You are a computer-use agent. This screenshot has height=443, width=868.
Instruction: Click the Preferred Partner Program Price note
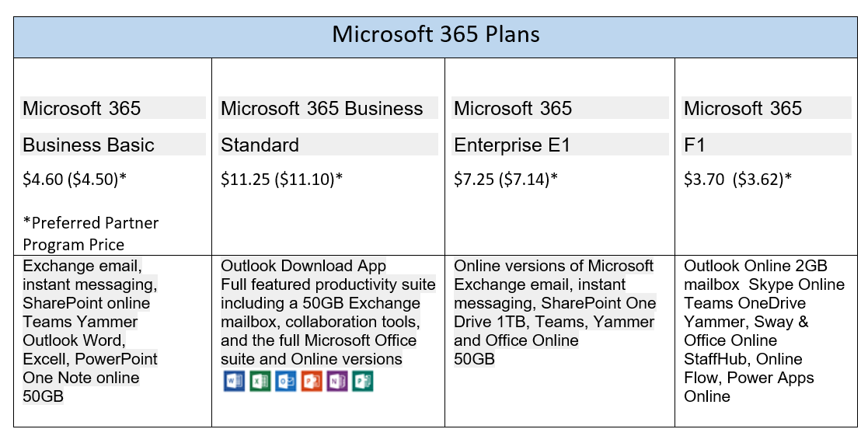pyautogui.click(x=91, y=234)
